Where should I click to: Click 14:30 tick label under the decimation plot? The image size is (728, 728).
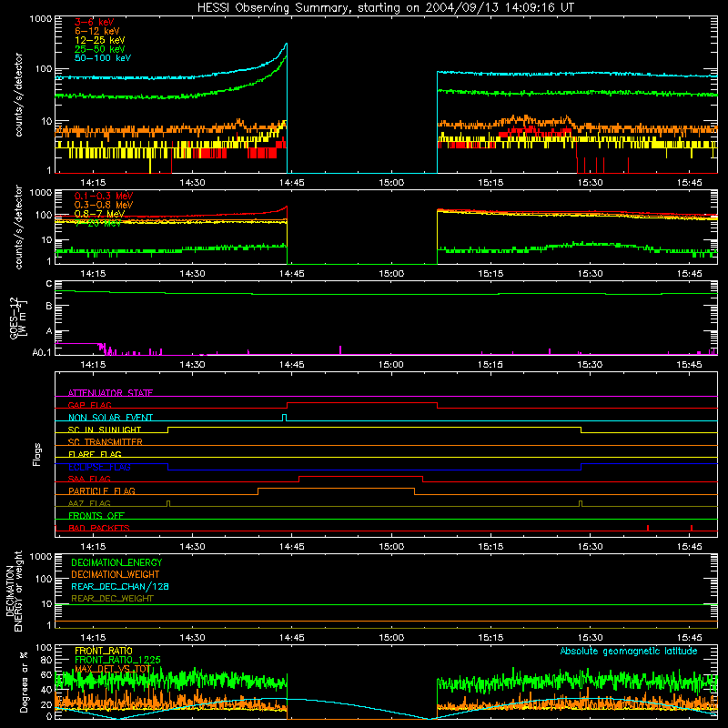coord(192,638)
